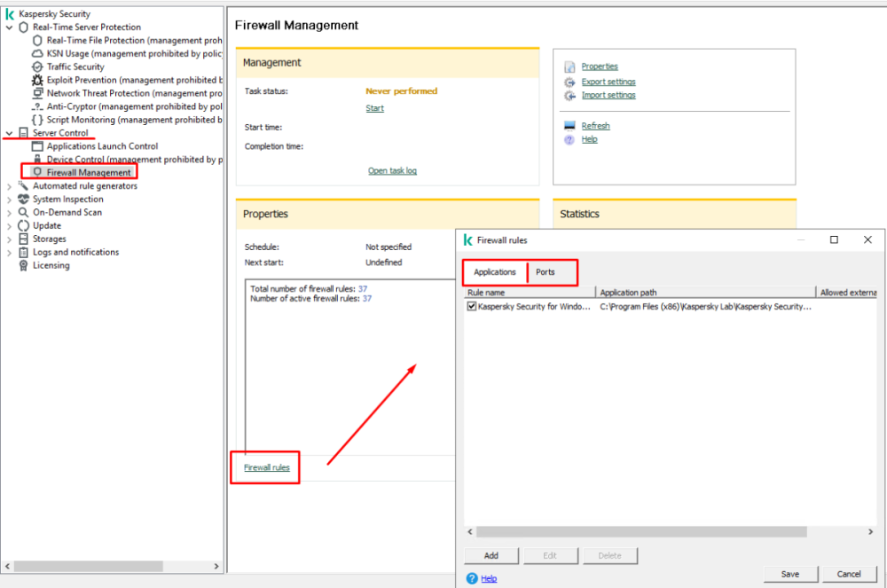Click the rules list scroll left arrow

point(470,531)
